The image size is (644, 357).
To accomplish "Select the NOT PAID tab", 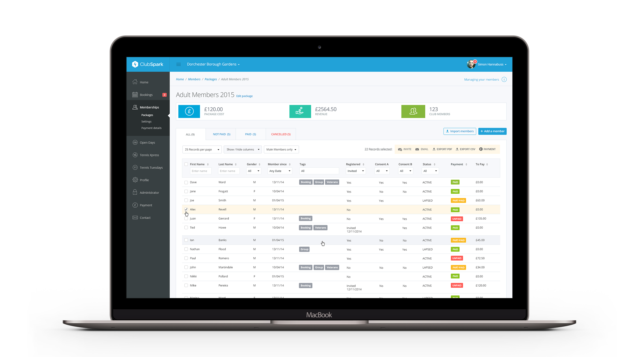I will (x=221, y=134).
